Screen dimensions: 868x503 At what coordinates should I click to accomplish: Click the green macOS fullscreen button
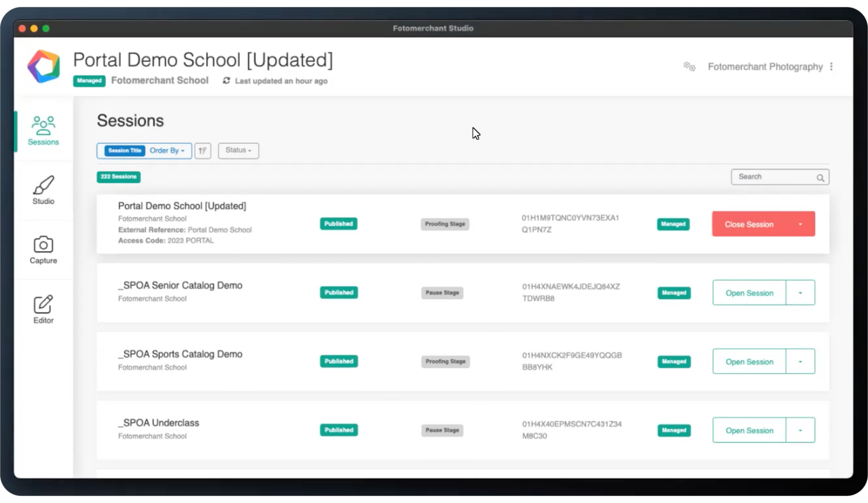(46, 28)
